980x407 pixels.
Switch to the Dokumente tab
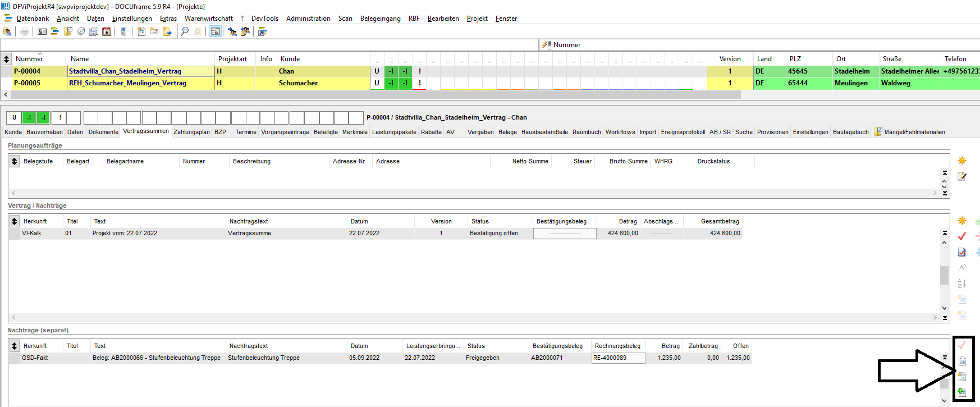[103, 132]
